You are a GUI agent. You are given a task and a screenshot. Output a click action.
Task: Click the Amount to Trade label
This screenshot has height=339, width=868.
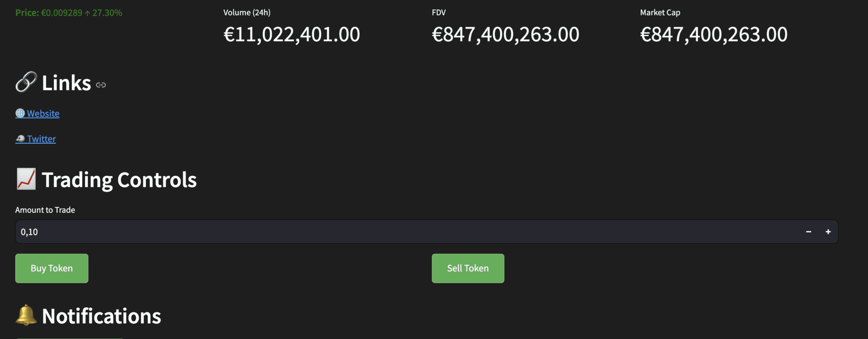point(45,210)
